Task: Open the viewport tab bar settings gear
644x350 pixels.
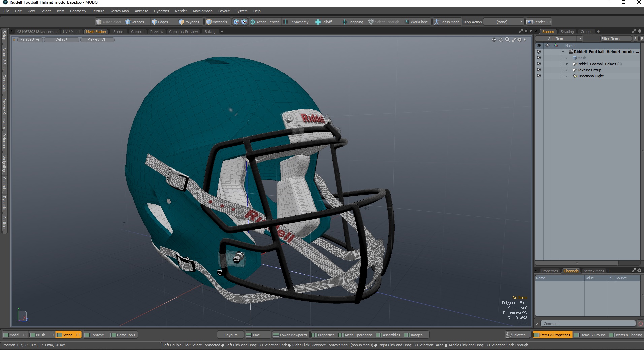Action: 526,31
